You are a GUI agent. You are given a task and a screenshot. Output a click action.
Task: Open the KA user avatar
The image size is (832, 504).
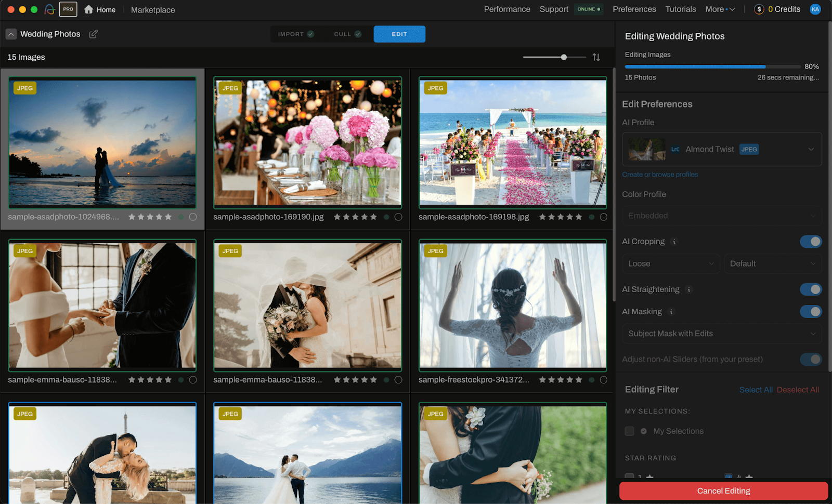[815, 9]
